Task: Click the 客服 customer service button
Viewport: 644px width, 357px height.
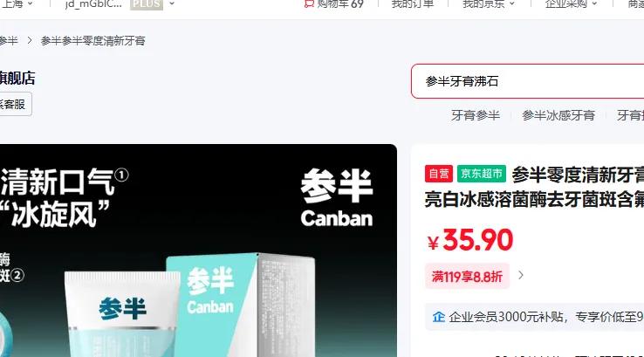Action: 14,105
